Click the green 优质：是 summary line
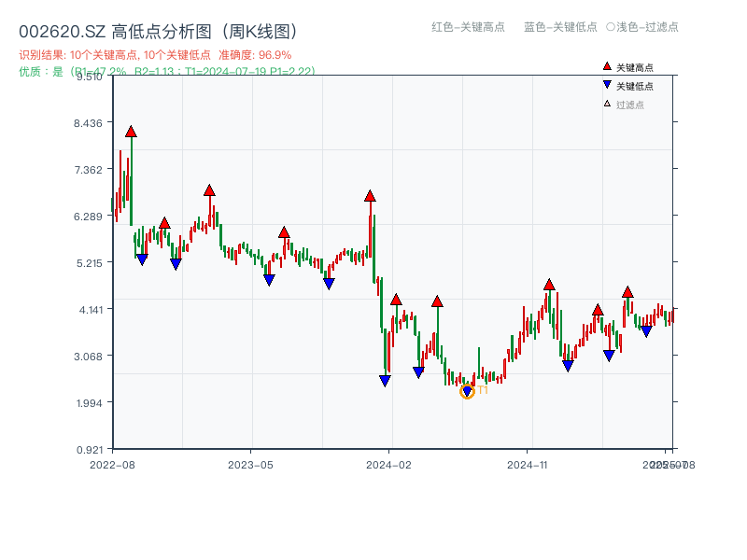Screen dimensions: 747x560 (167, 72)
